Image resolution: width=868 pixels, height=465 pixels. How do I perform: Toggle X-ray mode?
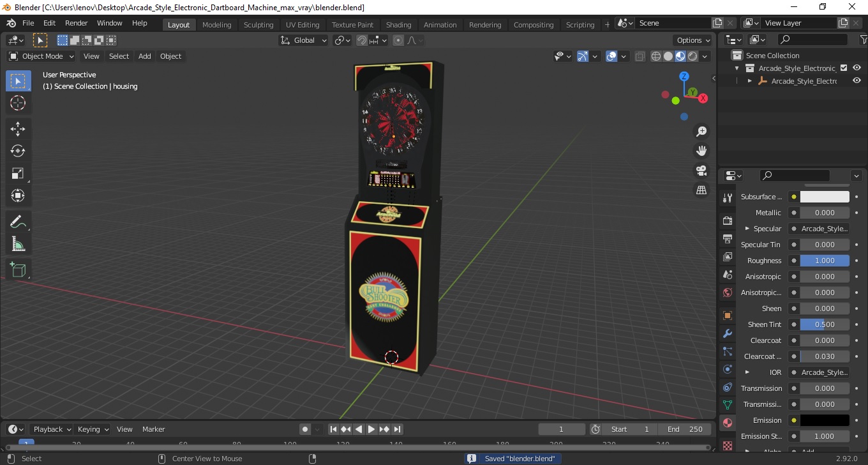click(x=640, y=56)
